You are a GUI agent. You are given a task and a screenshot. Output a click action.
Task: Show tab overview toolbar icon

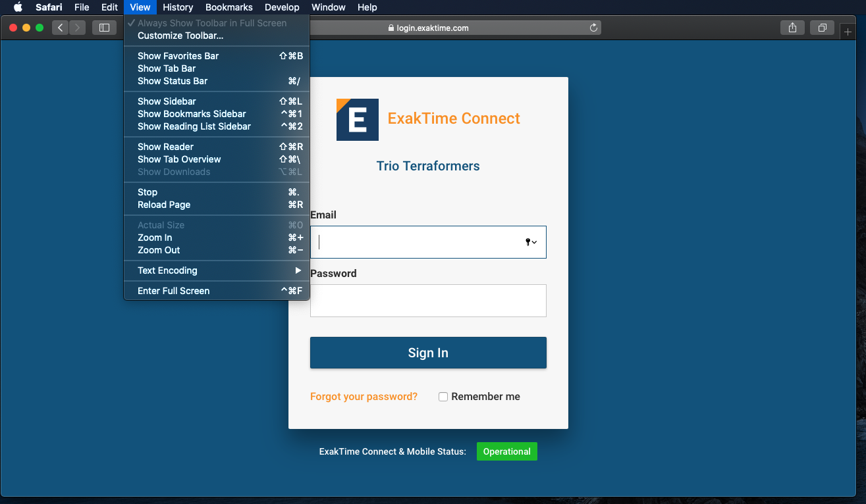point(823,28)
